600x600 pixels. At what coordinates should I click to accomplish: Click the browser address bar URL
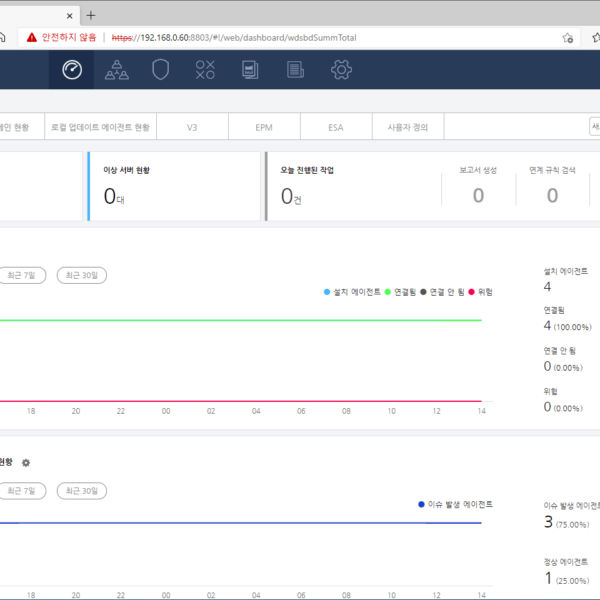[234, 38]
